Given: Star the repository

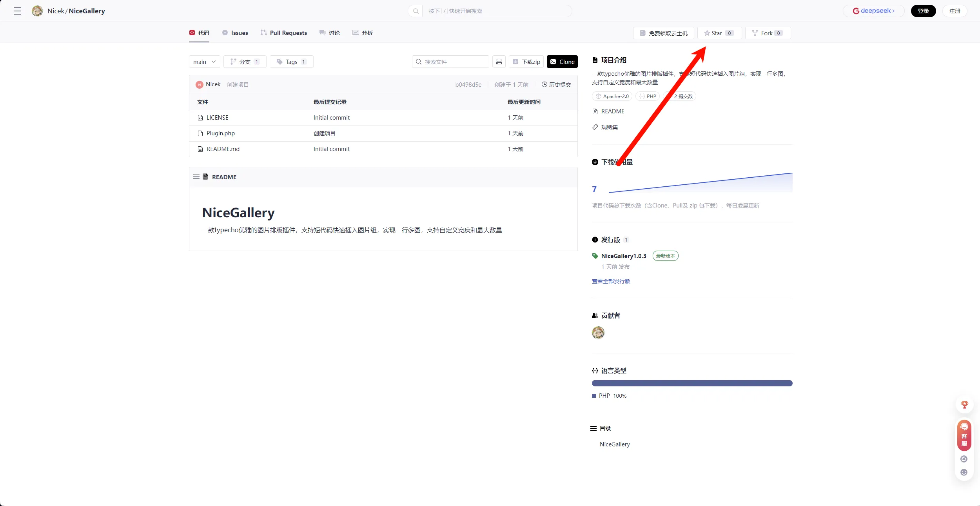Looking at the screenshot, I should click(719, 33).
